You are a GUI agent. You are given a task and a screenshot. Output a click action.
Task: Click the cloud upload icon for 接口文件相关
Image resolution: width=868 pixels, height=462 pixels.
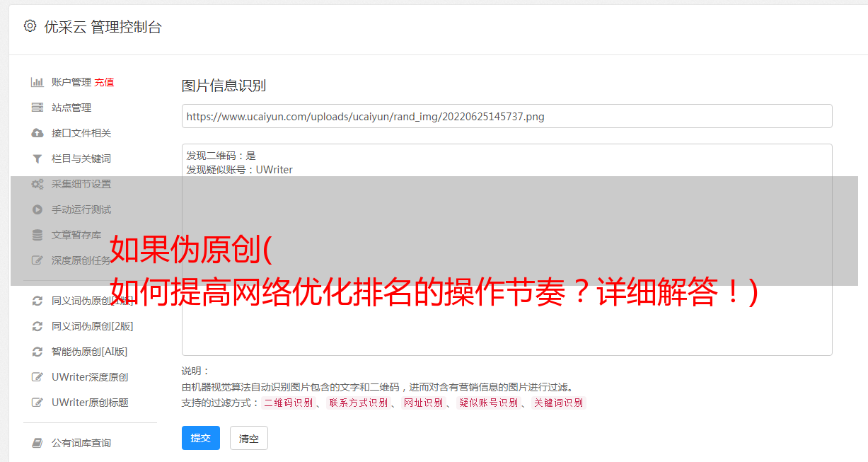tap(37, 133)
